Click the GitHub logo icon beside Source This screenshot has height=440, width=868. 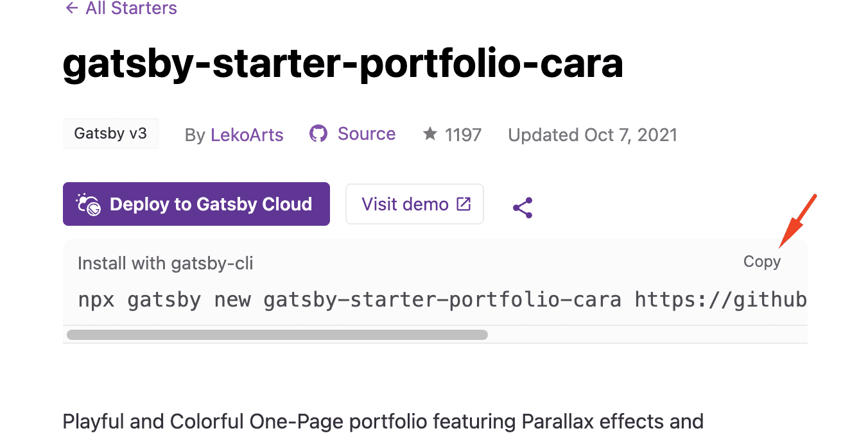(x=318, y=133)
